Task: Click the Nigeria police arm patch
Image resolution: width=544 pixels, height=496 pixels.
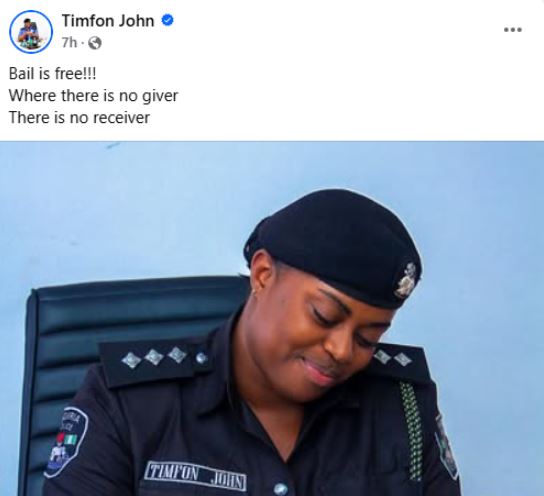Action: 66,441
